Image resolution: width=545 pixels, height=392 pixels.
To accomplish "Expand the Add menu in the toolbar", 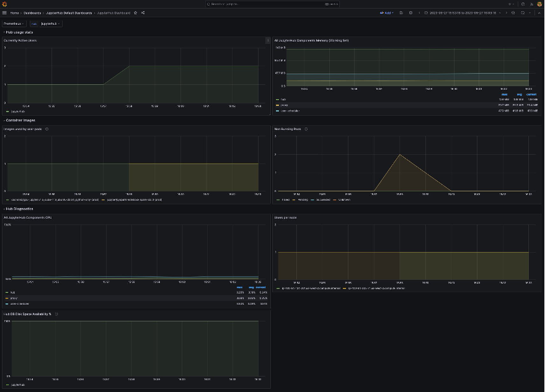I will pos(387,12).
